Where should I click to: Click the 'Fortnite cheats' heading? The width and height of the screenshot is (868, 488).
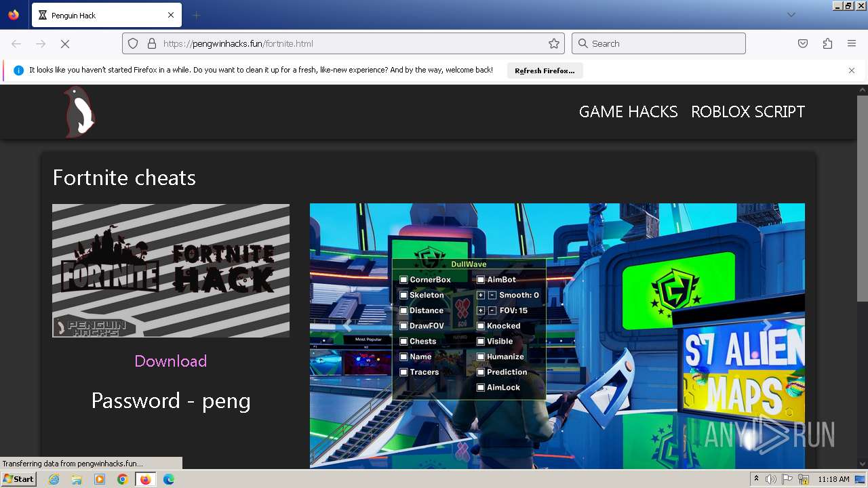[124, 178]
